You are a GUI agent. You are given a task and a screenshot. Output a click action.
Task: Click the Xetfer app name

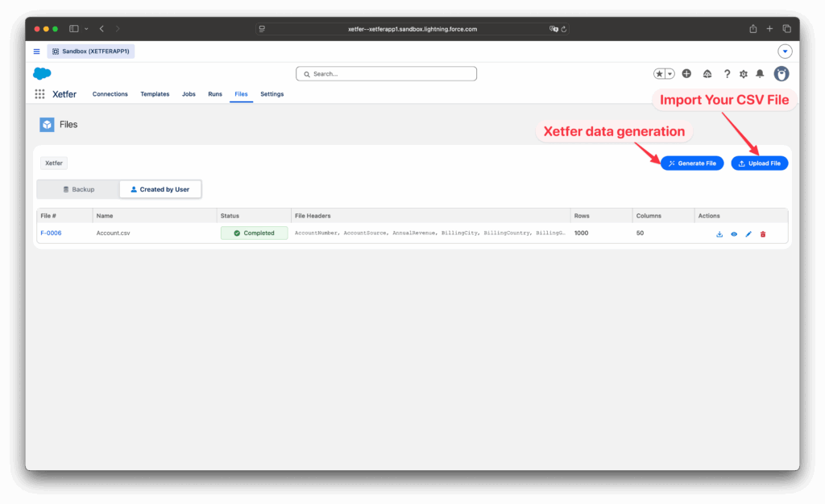(x=64, y=94)
